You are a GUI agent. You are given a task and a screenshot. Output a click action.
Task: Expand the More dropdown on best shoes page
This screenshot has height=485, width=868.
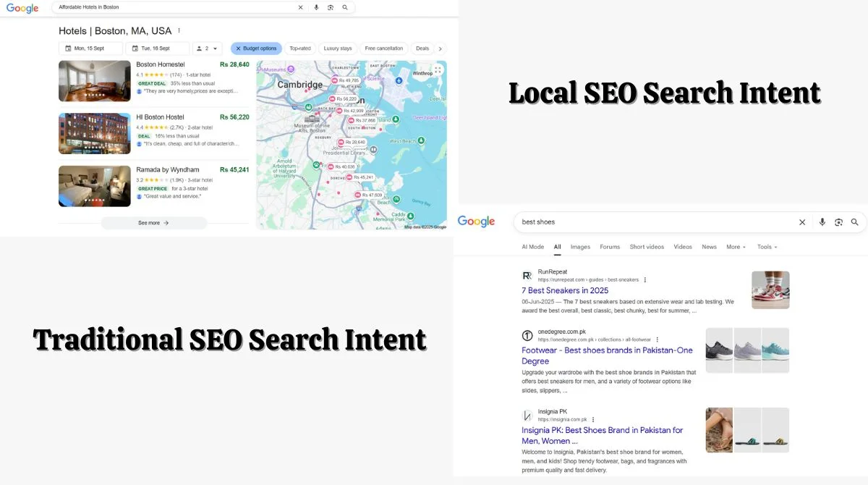pyautogui.click(x=736, y=247)
